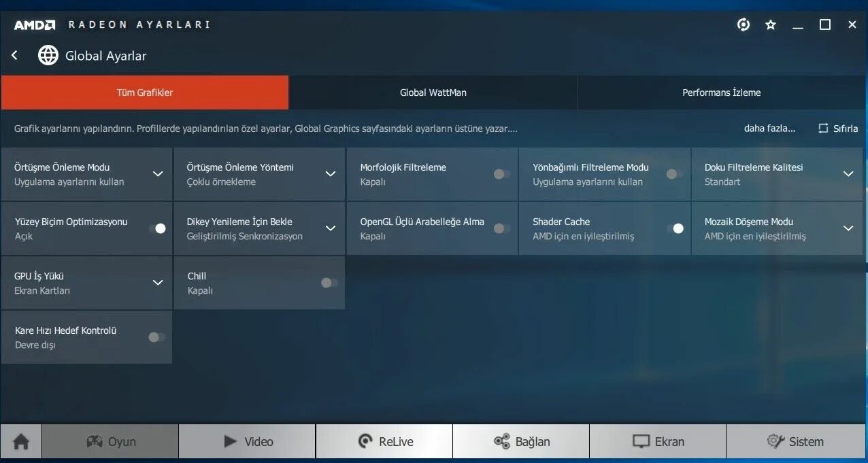Enable OpenGL Üçlü Arabelleğe Alma switch
The height and width of the screenshot is (463, 868).
[x=502, y=228]
